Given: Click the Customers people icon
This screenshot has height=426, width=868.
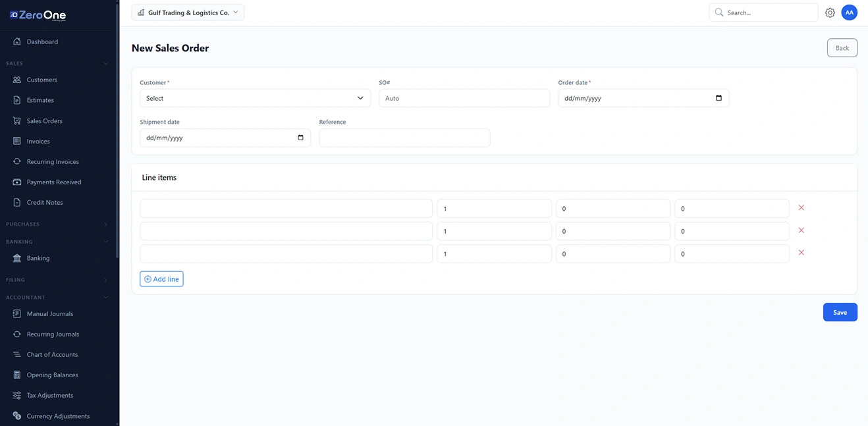Looking at the screenshot, I should [17, 80].
